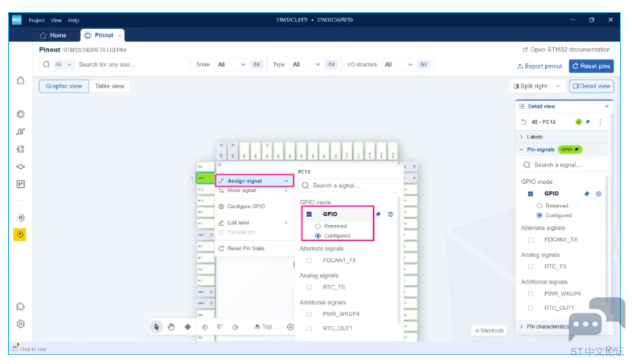This screenshot has width=632, height=364.
Task: Choose Assign signal in context menu
Action: (254, 181)
